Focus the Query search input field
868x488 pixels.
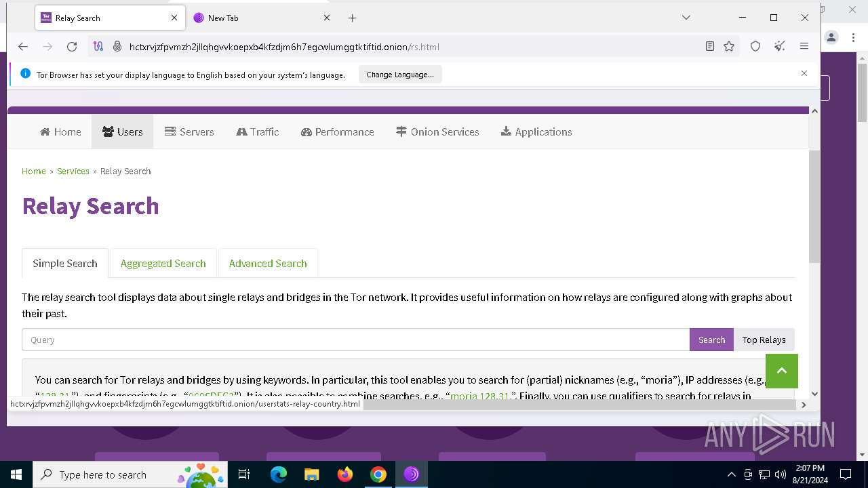click(x=355, y=340)
